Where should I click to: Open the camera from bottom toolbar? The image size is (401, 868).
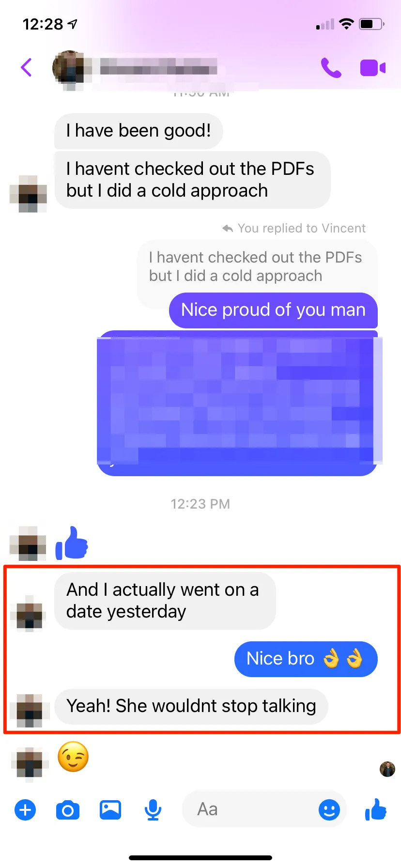point(68,810)
